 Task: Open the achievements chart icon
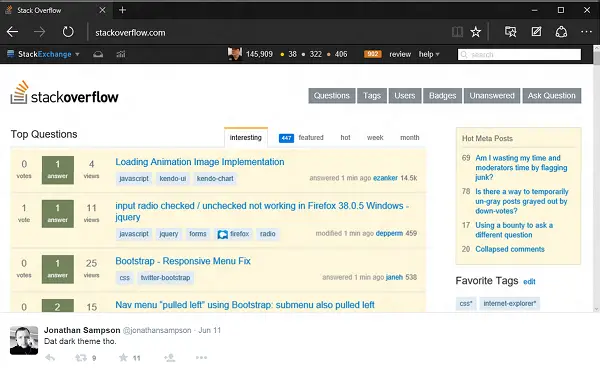[x=121, y=54]
